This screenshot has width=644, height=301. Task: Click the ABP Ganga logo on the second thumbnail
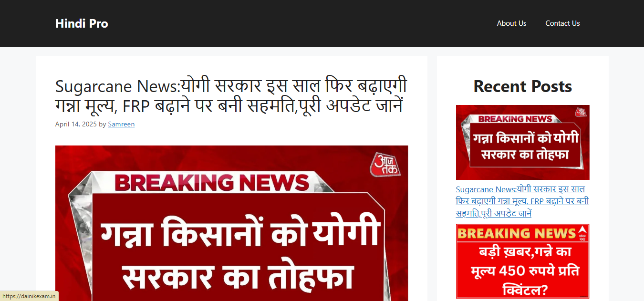point(582,234)
